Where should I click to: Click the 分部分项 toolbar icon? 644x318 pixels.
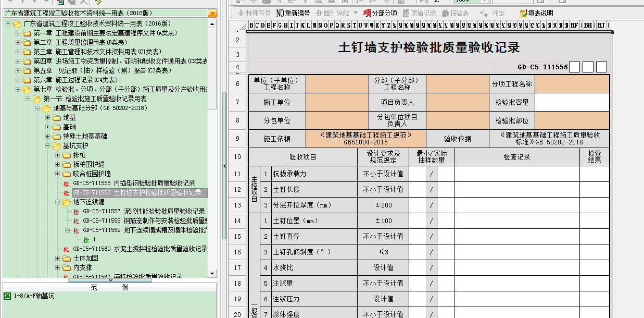[380, 13]
